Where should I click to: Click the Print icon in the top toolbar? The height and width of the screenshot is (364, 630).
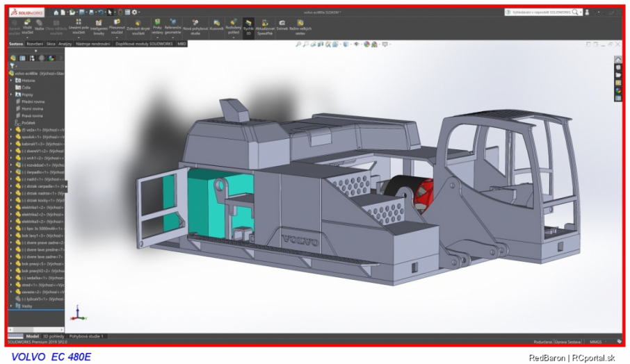coord(92,13)
